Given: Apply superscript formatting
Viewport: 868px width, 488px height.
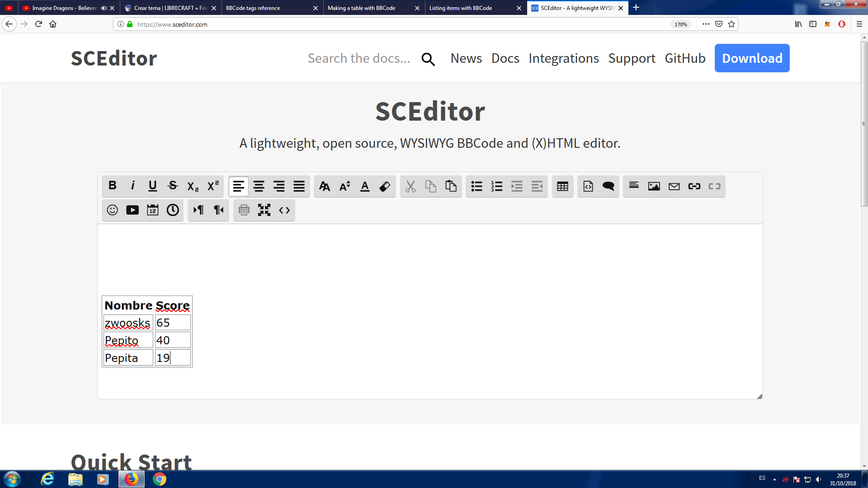Looking at the screenshot, I should [213, 186].
